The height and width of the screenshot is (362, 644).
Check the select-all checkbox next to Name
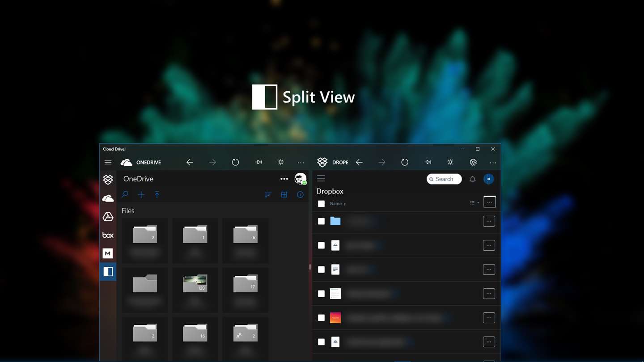[x=321, y=204]
